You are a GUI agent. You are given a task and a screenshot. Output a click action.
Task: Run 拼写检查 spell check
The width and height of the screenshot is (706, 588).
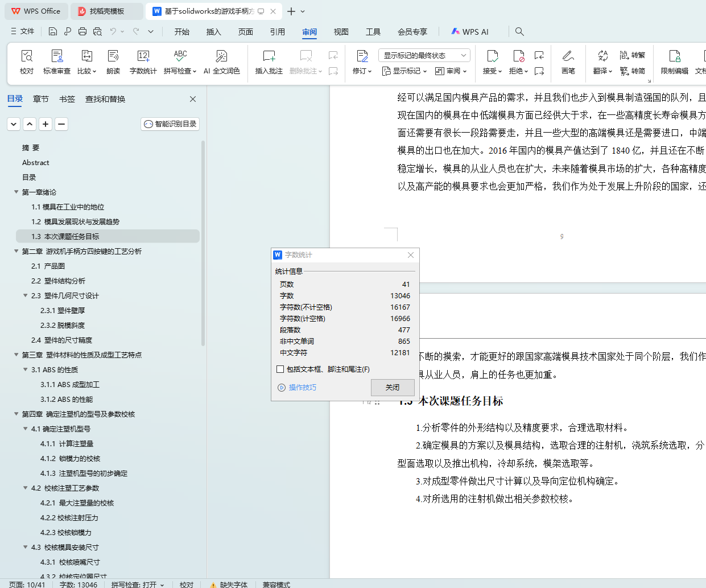click(180, 62)
